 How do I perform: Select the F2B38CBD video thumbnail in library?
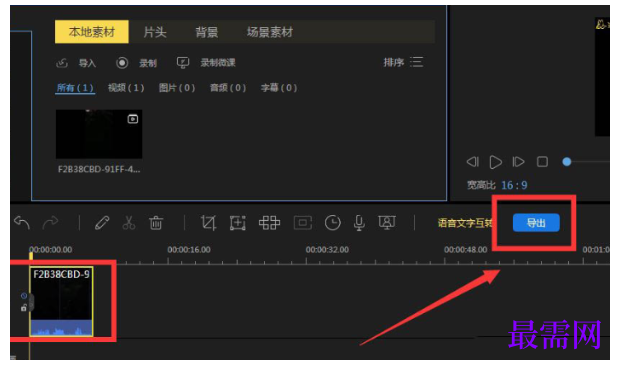99,134
